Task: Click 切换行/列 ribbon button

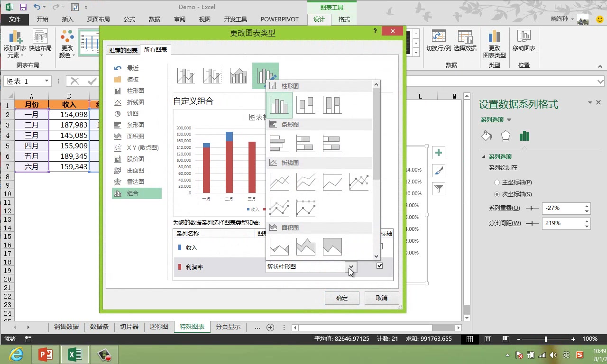Action: coord(439,41)
